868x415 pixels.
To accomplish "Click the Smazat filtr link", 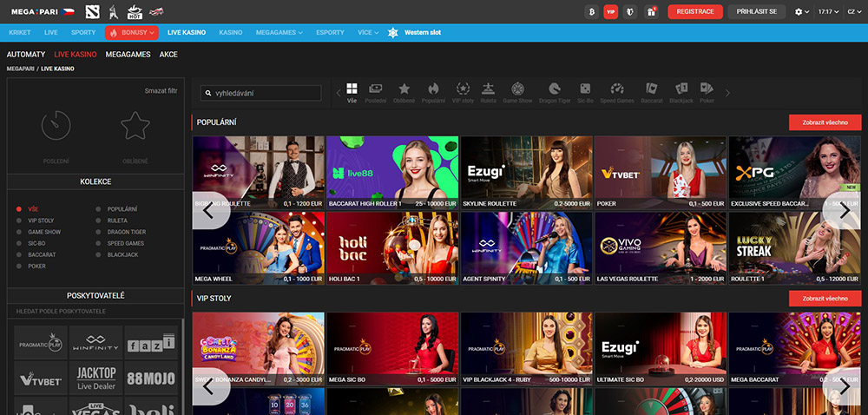I will coord(161,91).
